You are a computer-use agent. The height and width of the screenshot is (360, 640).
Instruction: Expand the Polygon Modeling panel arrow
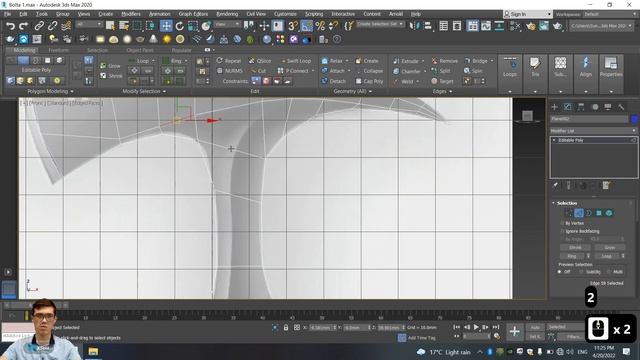(72, 91)
